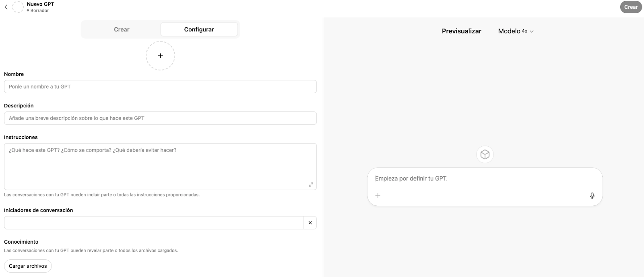The height and width of the screenshot is (277, 644).
Task: Click the GPT avatar placeholder beside Nuevo GPT
Action: [18, 7]
